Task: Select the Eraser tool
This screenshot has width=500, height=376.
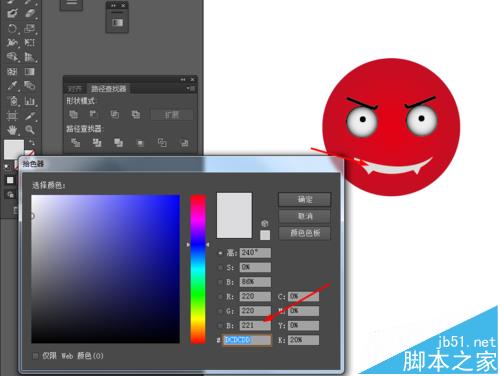Action: [x=30, y=13]
